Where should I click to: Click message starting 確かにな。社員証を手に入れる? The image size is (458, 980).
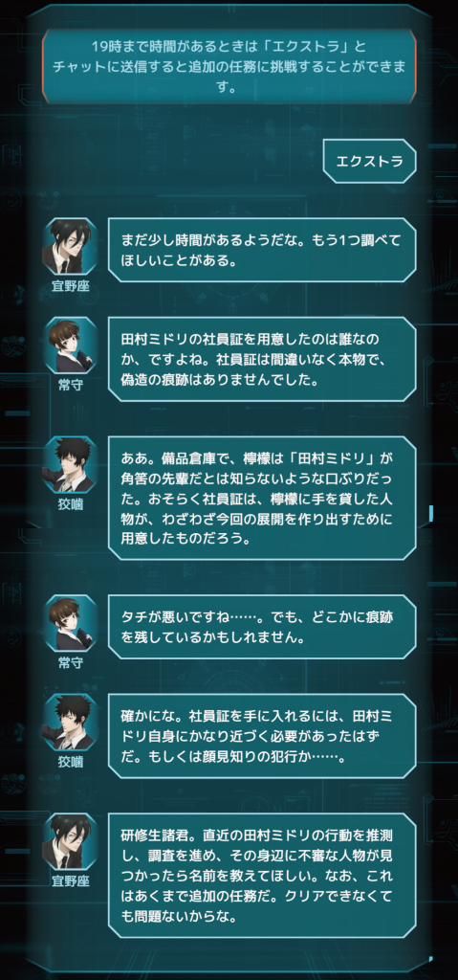[262, 736]
